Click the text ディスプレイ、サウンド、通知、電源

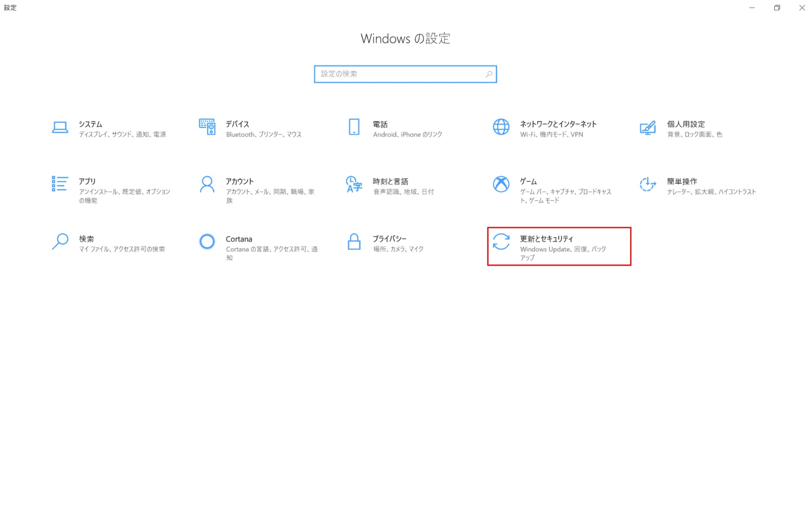click(x=122, y=135)
